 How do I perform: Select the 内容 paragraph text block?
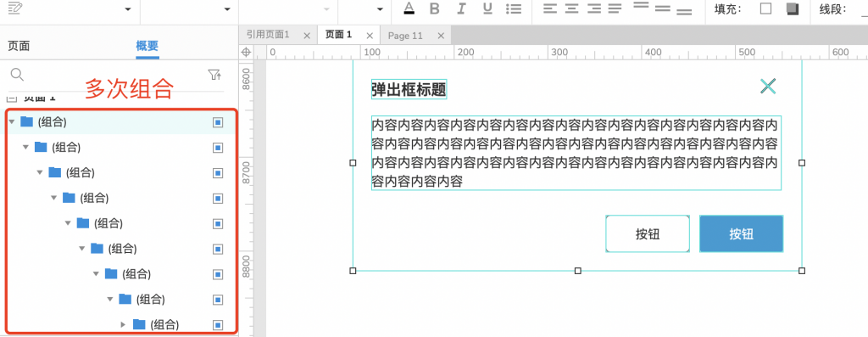(x=576, y=153)
